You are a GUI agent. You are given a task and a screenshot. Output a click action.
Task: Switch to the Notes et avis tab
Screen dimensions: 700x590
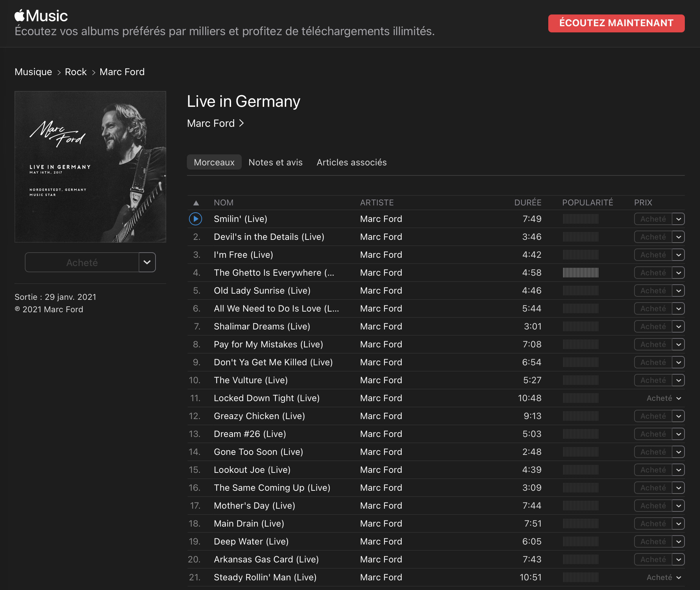[276, 162]
